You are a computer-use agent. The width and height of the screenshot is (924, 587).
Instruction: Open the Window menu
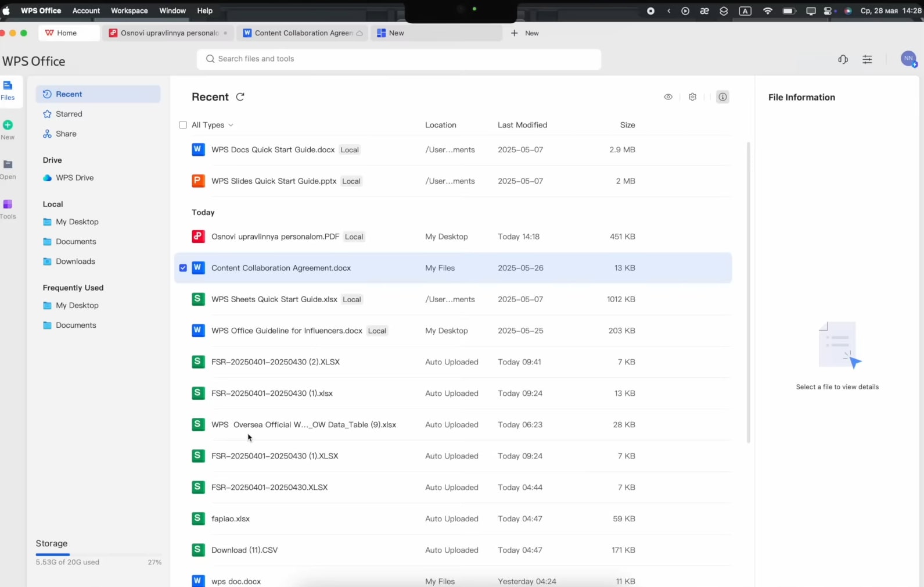pos(172,10)
